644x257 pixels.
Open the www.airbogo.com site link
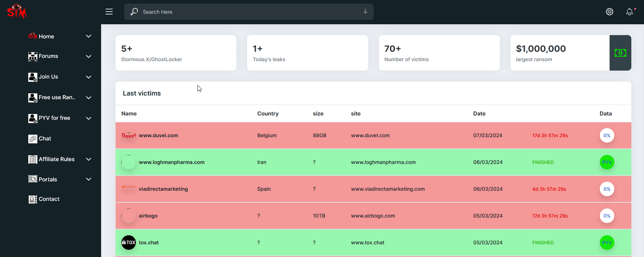tap(373, 216)
